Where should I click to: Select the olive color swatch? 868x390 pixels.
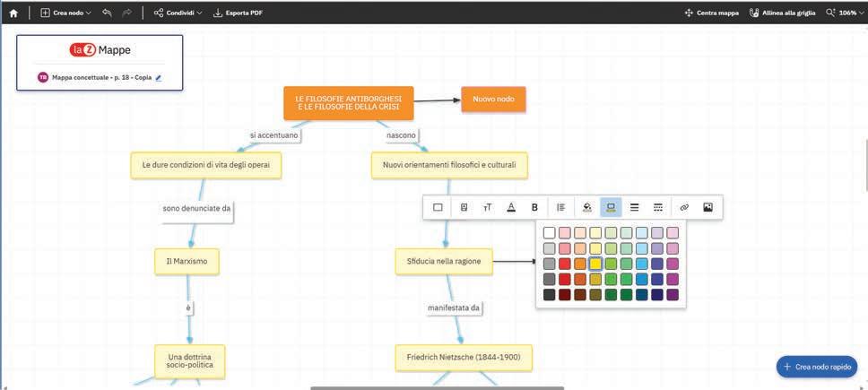pyautogui.click(x=595, y=295)
